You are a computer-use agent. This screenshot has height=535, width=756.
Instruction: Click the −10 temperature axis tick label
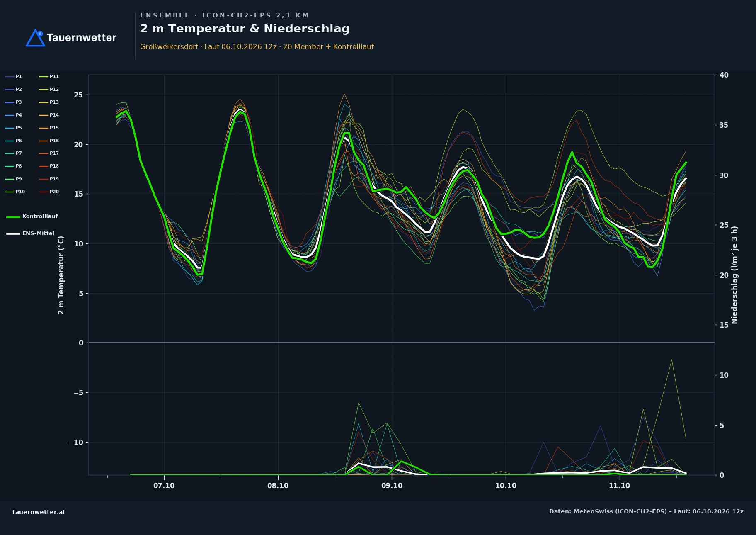click(x=76, y=443)
